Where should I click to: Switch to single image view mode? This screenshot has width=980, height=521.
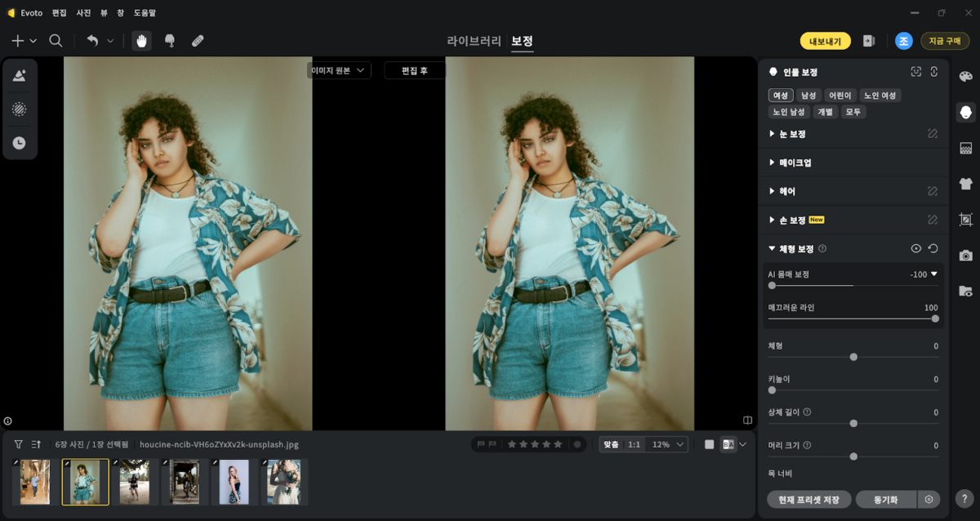(x=710, y=444)
